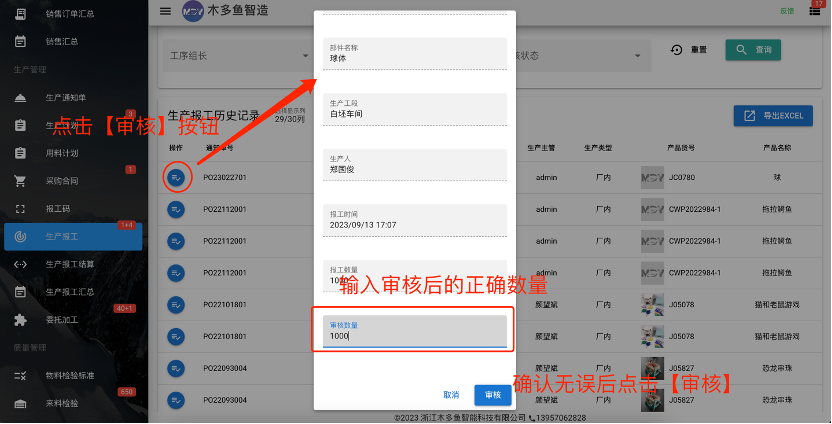Click the 审核 confirm button

pos(493,395)
